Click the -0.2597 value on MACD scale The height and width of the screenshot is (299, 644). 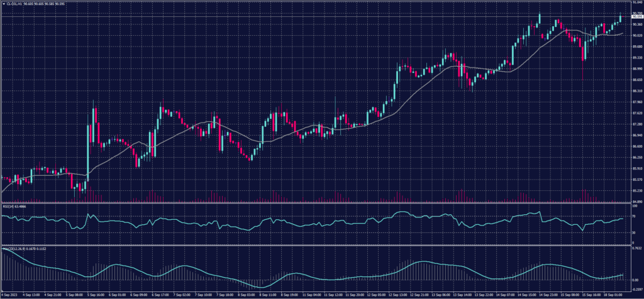click(634, 288)
